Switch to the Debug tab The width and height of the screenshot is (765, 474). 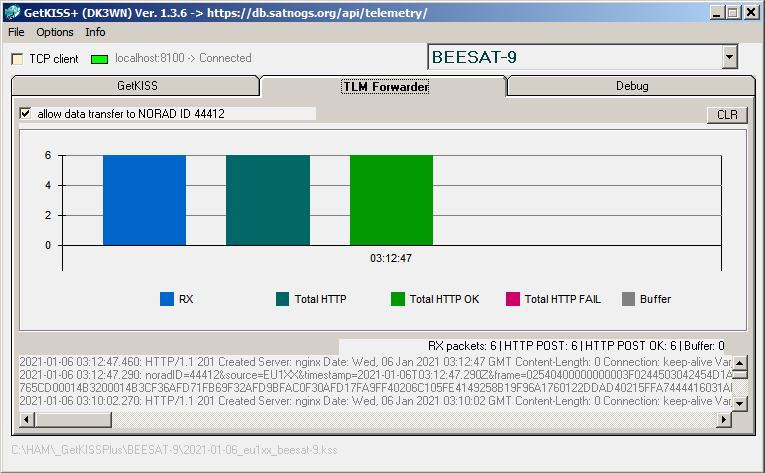(632, 86)
